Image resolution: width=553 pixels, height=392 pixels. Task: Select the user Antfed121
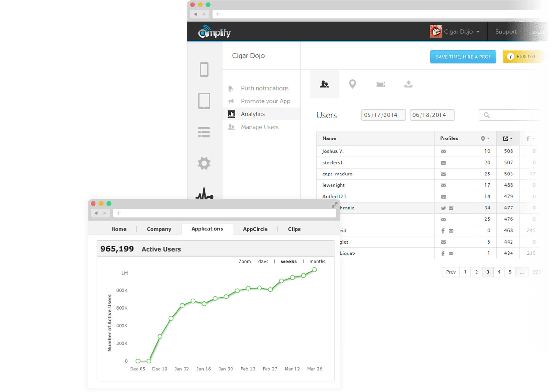334,196
